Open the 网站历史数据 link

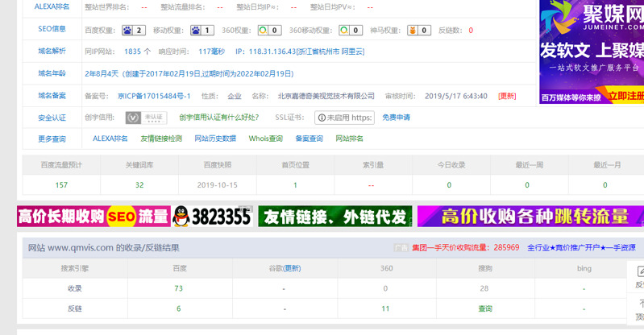[215, 139]
